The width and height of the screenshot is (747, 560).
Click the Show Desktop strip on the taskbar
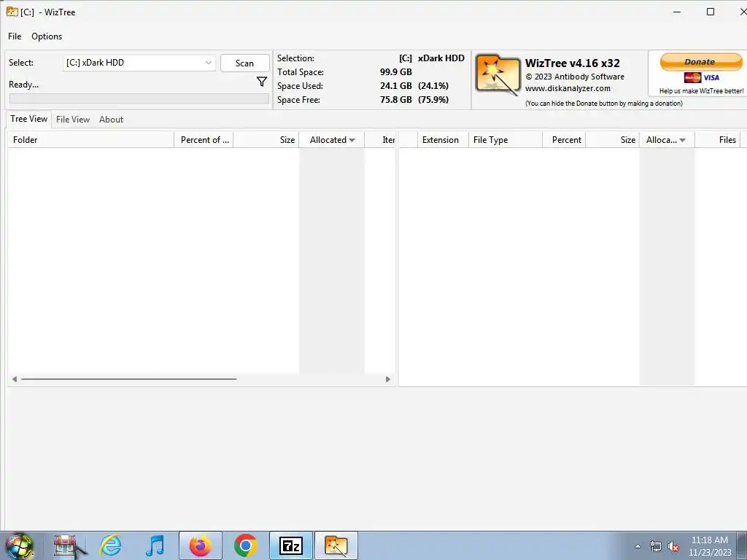pos(742,546)
